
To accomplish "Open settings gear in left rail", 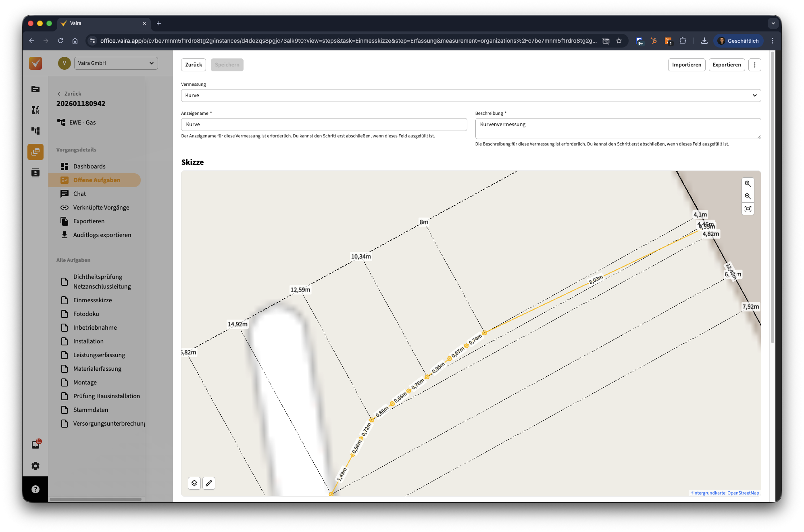I will tap(35, 466).
